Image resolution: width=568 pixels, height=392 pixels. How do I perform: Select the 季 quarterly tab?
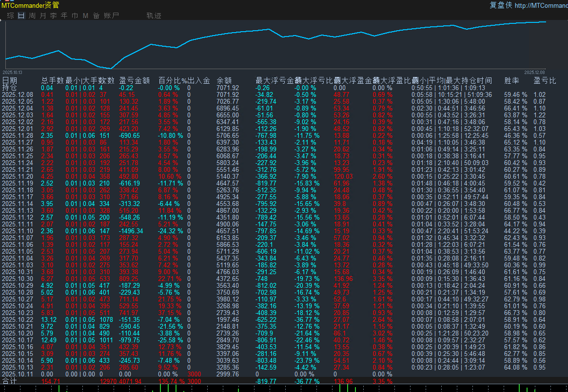click(x=53, y=16)
